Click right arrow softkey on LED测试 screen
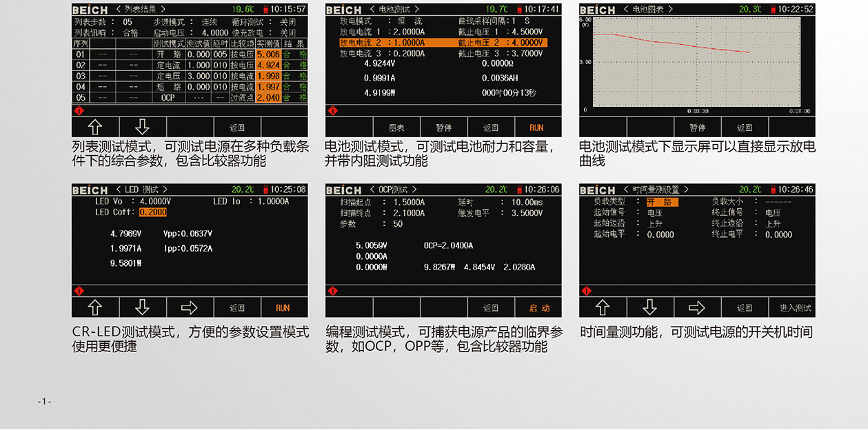The width and height of the screenshot is (868, 430). point(189,307)
